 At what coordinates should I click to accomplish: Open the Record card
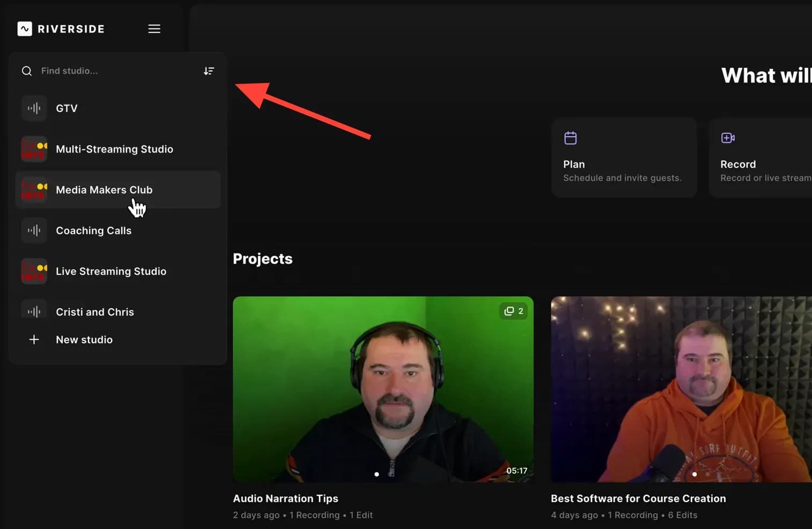pyautogui.click(x=761, y=158)
